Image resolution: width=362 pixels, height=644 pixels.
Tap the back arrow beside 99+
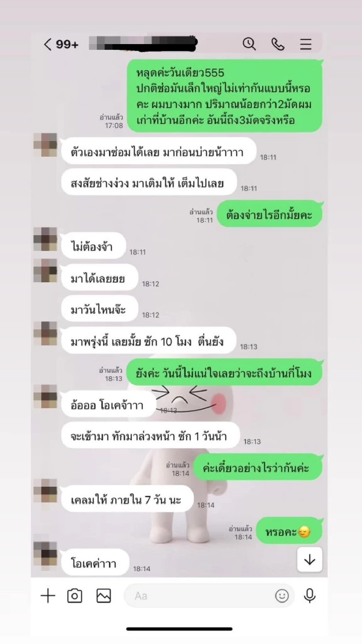[x=47, y=44]
